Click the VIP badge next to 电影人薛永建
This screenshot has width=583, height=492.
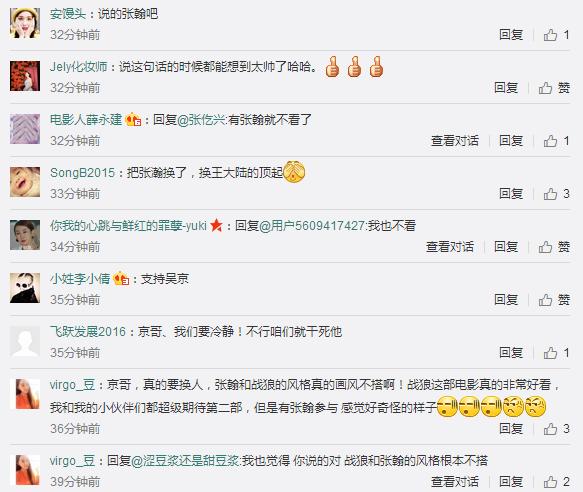pyautogui.click(x=133, y=120)
